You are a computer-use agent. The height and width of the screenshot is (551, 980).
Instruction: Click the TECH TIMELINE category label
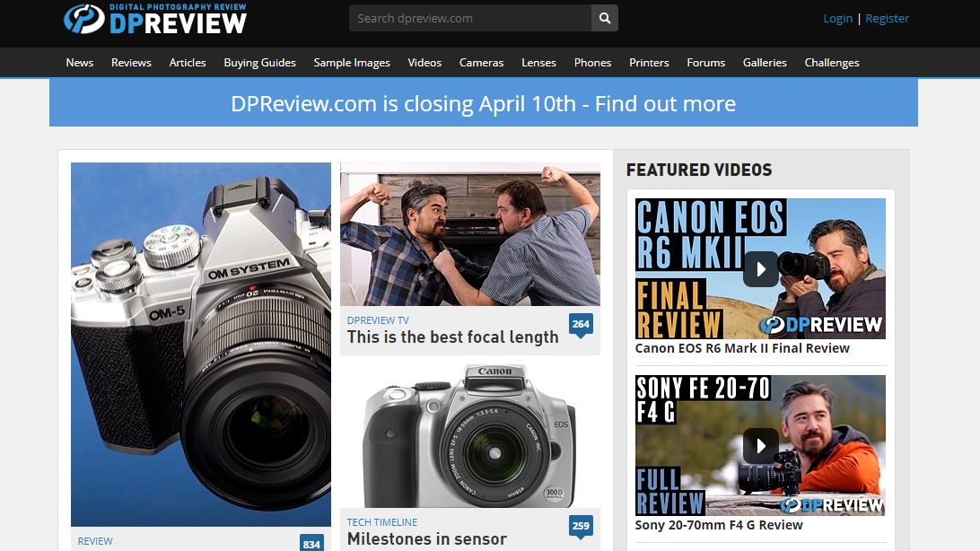(382, 521)
